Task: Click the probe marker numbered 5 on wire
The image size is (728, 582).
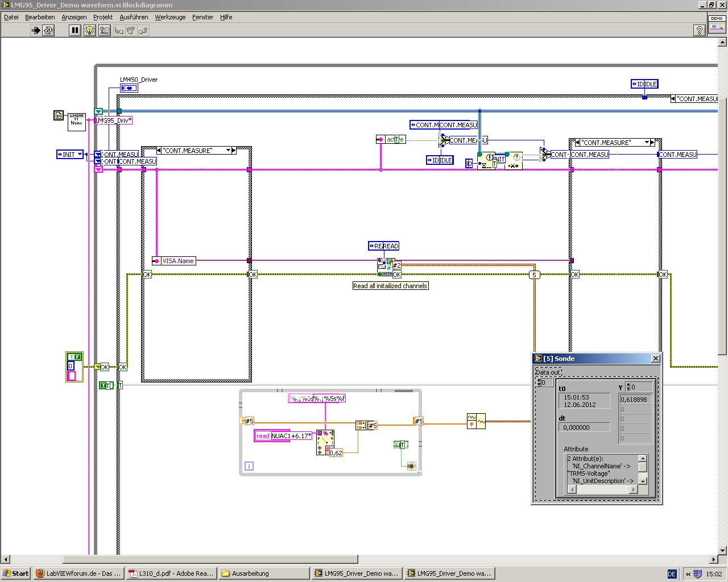Action: pos(533,275)
